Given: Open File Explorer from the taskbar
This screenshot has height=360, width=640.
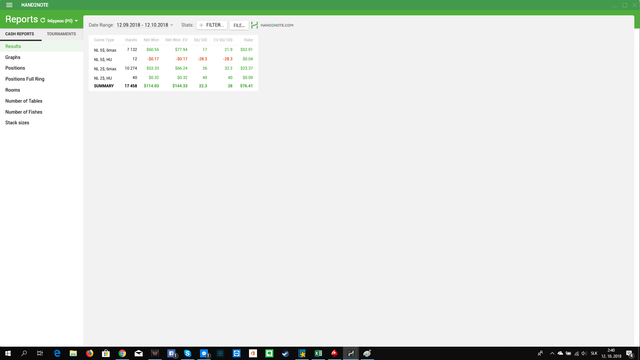Looking at the screenshot, I should 73,353.
